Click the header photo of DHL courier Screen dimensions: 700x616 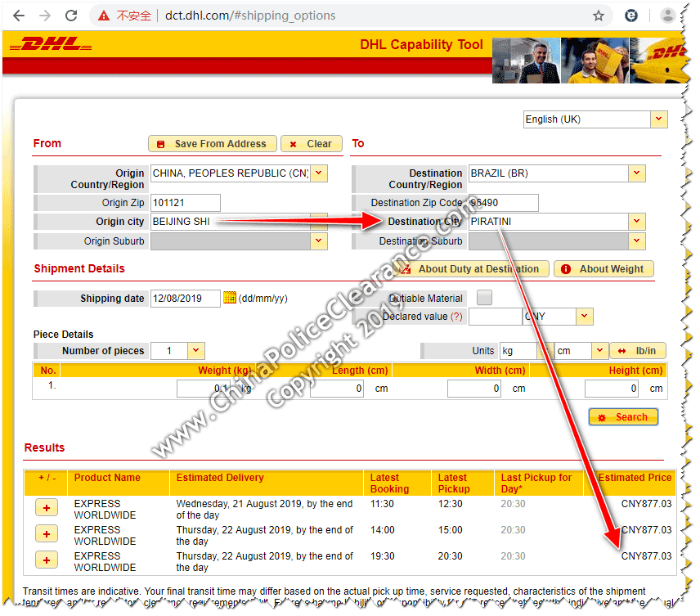click(x=595, y=61)
